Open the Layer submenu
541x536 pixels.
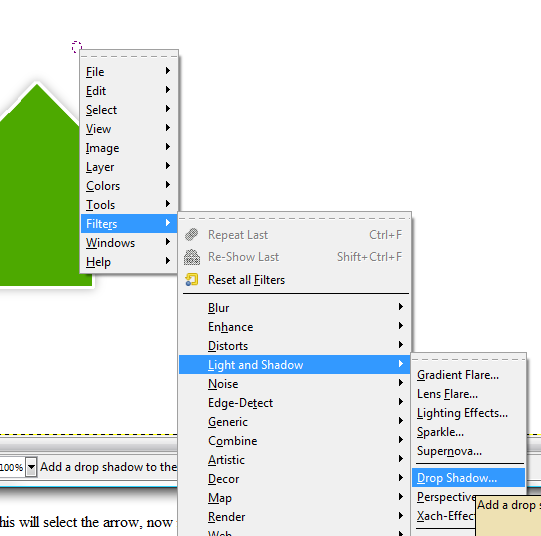tap(129, 167)
